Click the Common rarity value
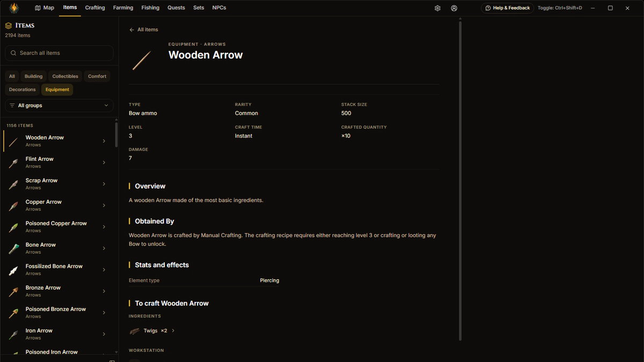Viewport: 644px width, 362px height. coord(246,113)
